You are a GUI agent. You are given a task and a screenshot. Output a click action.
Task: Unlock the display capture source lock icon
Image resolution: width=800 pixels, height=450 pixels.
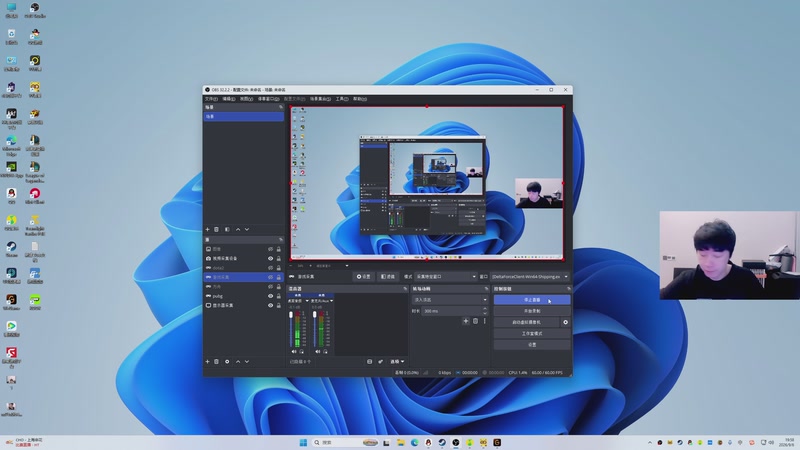(279, 305)
